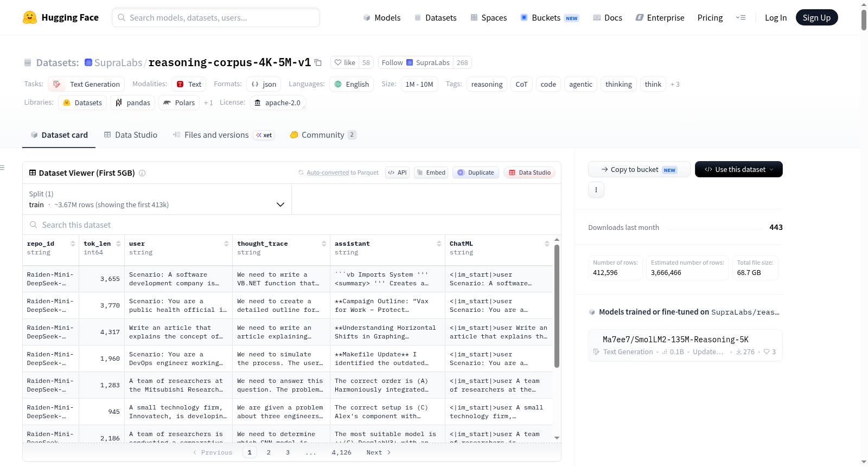Open the Community tab
Screen dimensions: 868x467
[323, 135]
